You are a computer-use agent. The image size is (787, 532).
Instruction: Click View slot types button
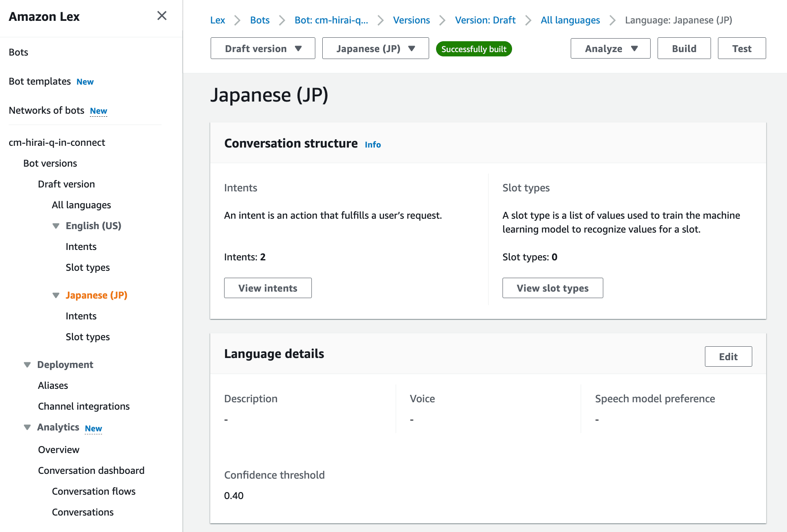point(552,288)
